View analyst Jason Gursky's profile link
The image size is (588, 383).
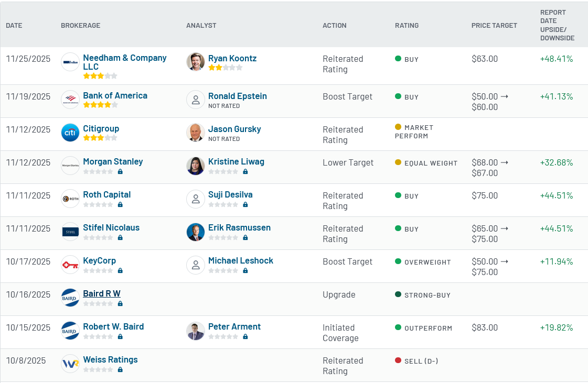click(x=234, y=129)
